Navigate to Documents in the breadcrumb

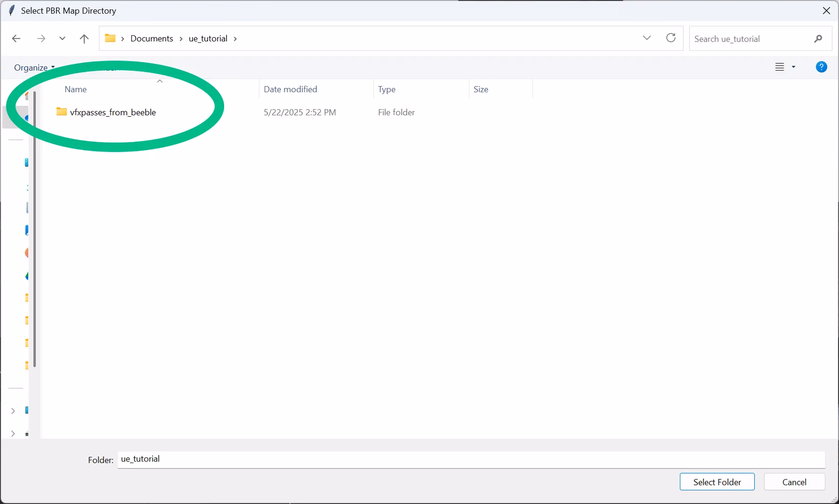(x=152, y=39)
